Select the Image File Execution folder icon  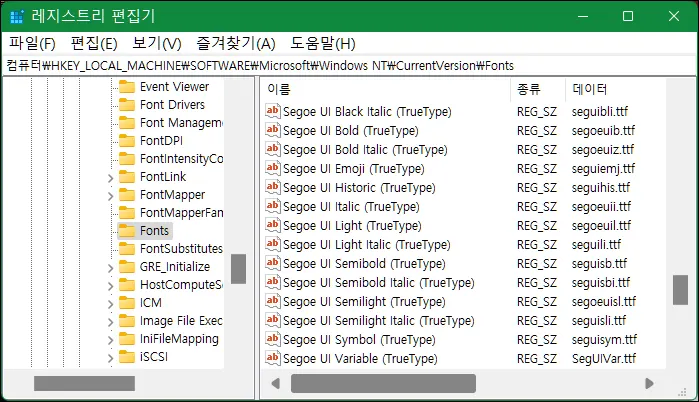coord(127,321)
